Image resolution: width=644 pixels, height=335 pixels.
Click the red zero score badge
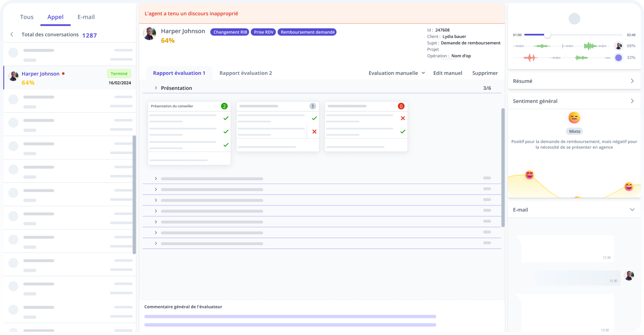click(401, 106)
